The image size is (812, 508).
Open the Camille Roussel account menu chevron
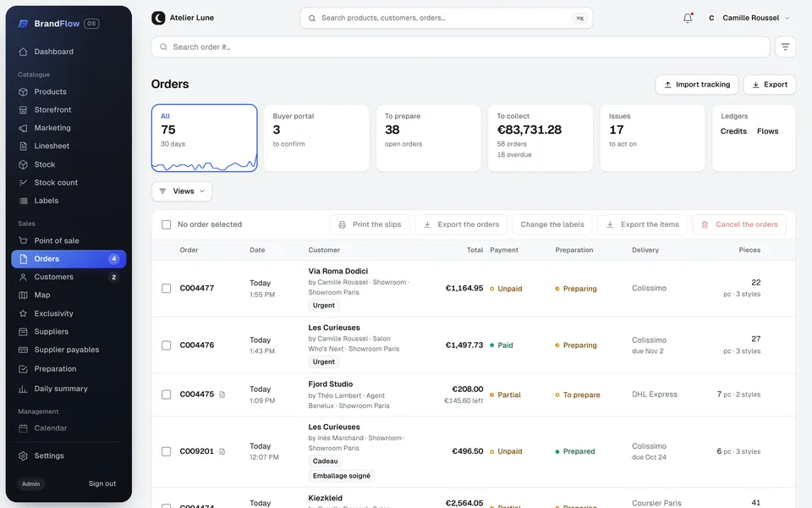[787, 18]
